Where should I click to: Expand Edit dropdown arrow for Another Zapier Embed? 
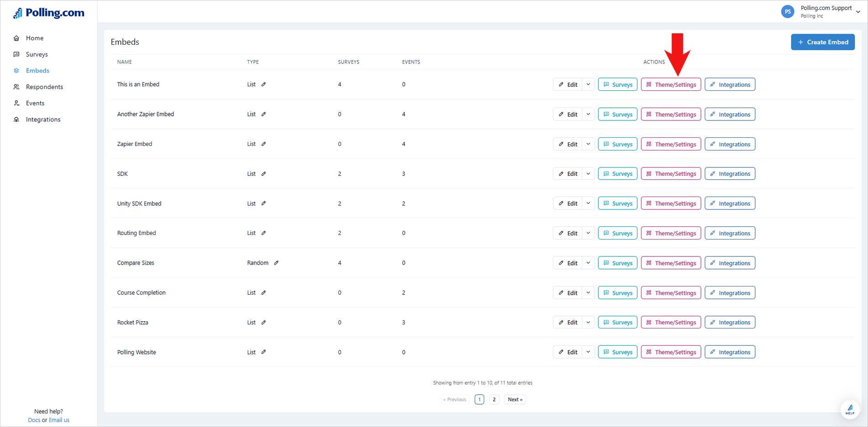(588, 114)
